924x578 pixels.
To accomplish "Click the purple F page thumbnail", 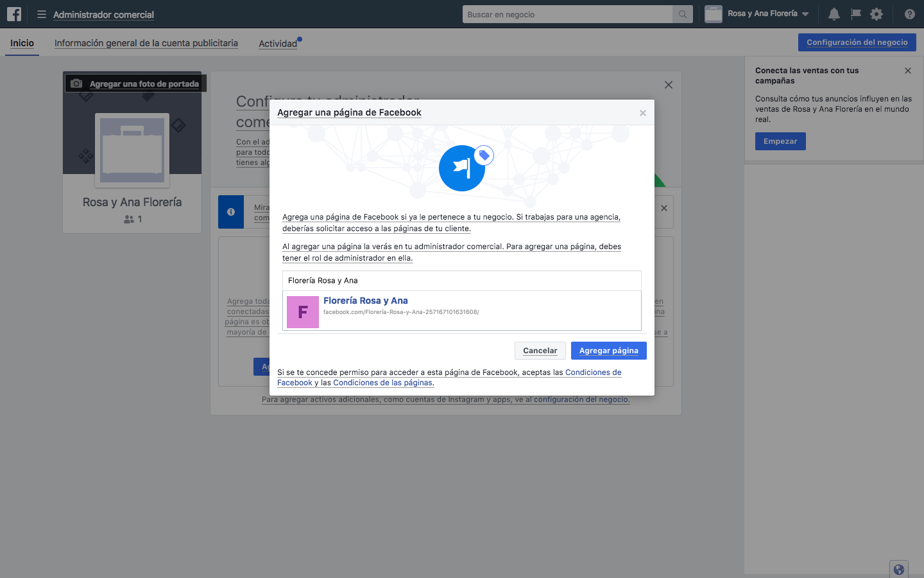I will coord(303,312).
